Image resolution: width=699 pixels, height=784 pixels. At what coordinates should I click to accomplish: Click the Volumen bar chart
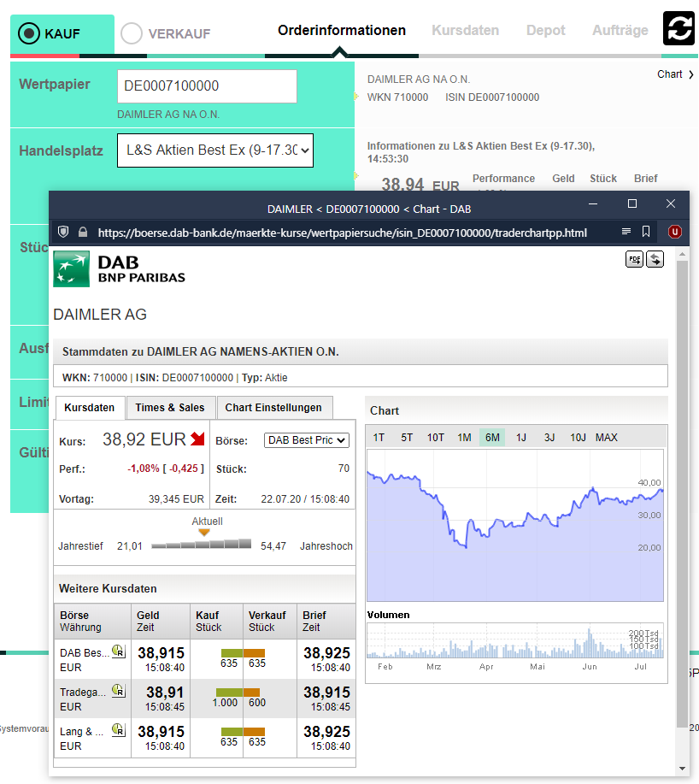515,640
